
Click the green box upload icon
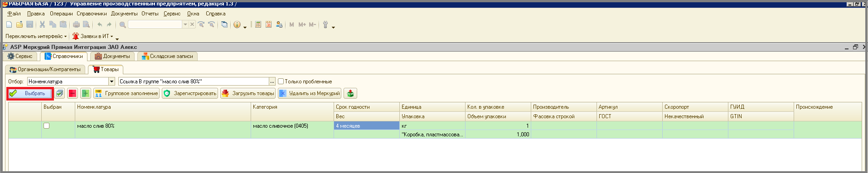350,93
